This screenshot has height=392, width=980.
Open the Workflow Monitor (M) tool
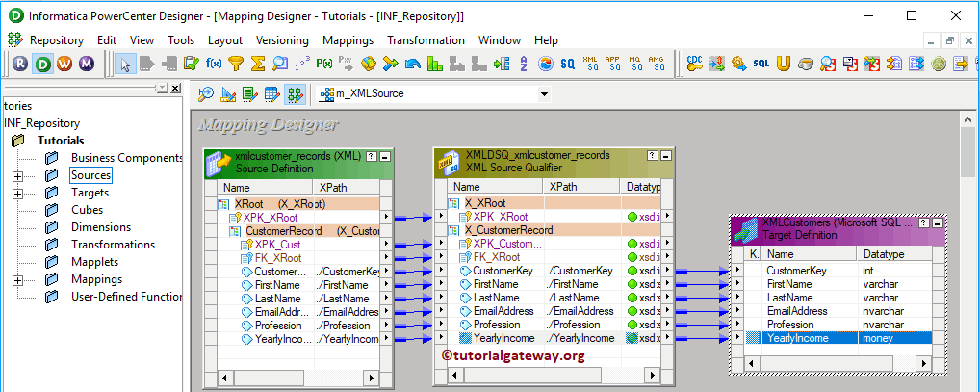pos(87,64)
